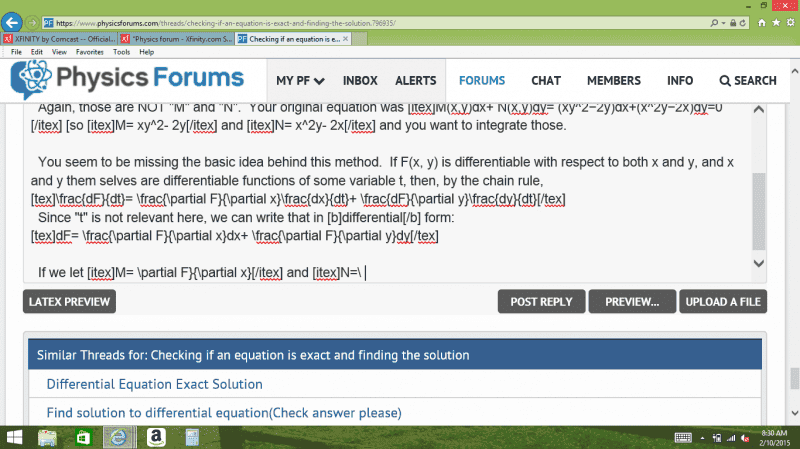Image resolution: width=800 pixels, height=449 pixels.
Task: Click the Windows Start button
Action: click(x=13, y=437)
